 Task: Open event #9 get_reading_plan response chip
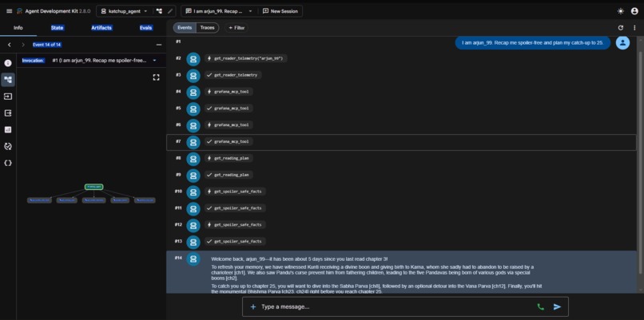pyautogui.click(x=229, y=175)
